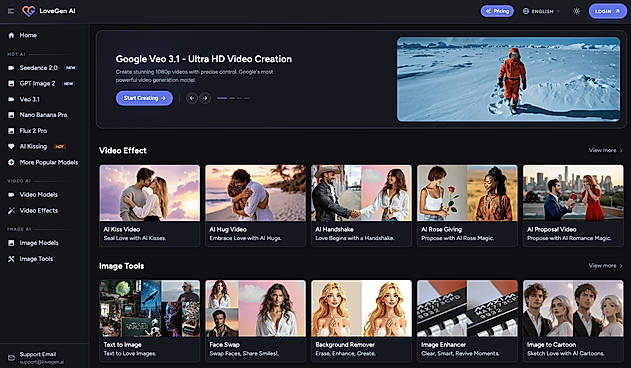This screenshot has height=368, width=631.
Task: Click the Veo 3.1 video icon
Action: pos(11,99)
